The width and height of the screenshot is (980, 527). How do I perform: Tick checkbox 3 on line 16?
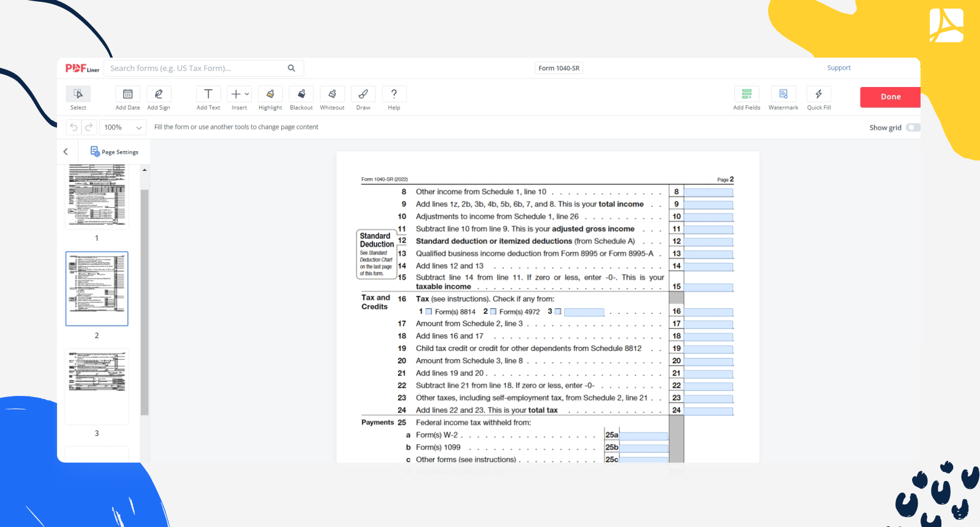pos(558,311)
